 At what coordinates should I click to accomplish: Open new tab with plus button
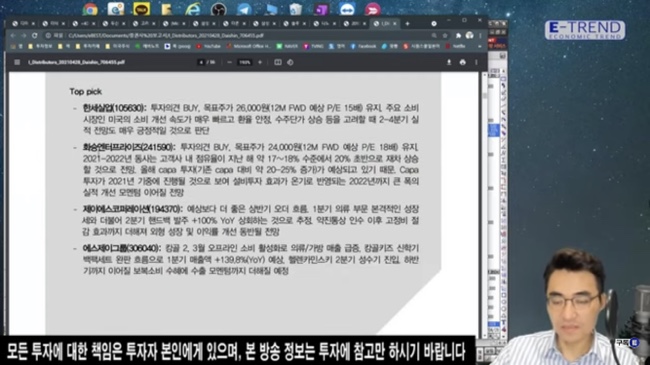click(407, 24)
